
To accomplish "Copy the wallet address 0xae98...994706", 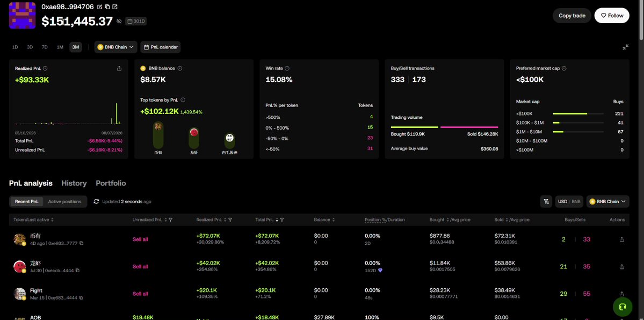I will pyautogui.click(x=107, y=7).
